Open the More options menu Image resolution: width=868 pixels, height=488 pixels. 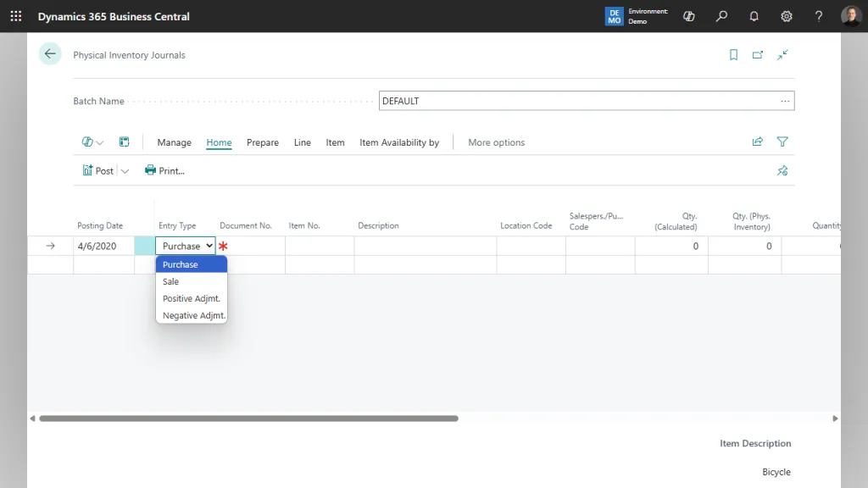[496, 142]
